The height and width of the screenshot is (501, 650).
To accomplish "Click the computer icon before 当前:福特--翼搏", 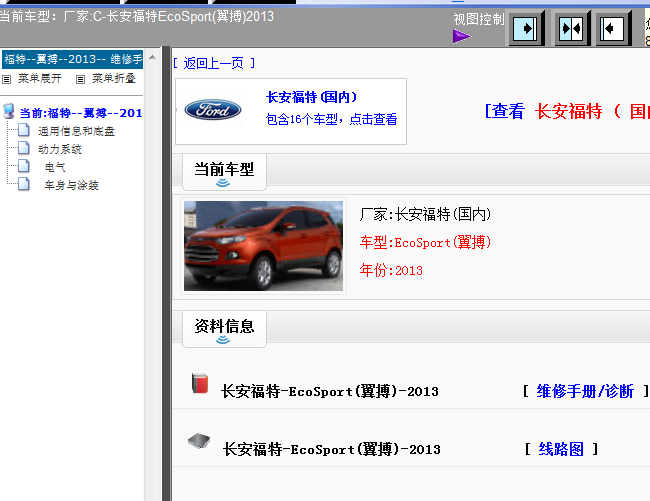I will tap(8, 111).
